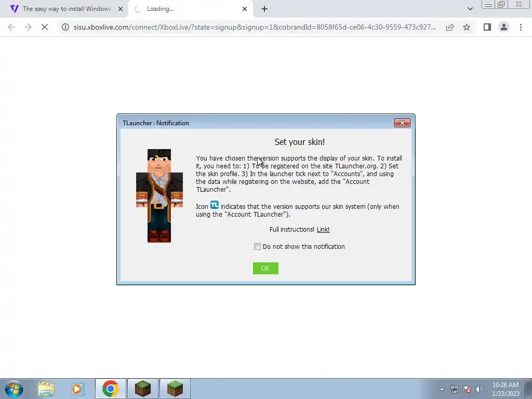Open the second Minecraft grass block taskbar item
The height and width of the screenshot is (399, 532).
tap(175, 389)
